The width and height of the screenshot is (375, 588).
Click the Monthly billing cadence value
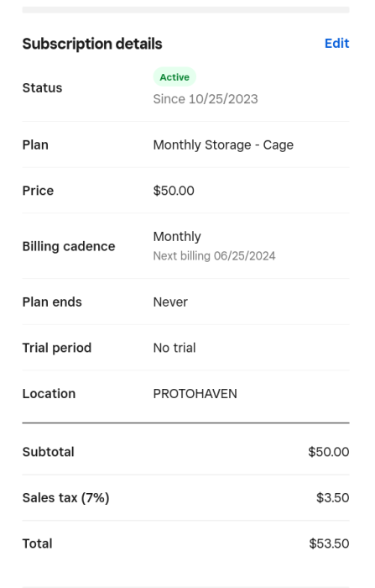(x=177, y=237)
